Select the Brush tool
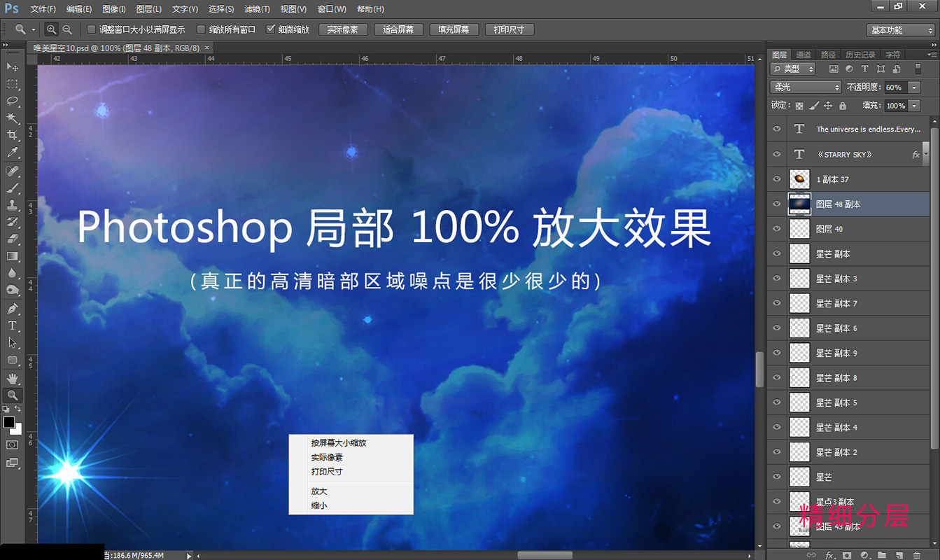Image resolution: width=940 pixels, height=560 pixels. [13, 188]
